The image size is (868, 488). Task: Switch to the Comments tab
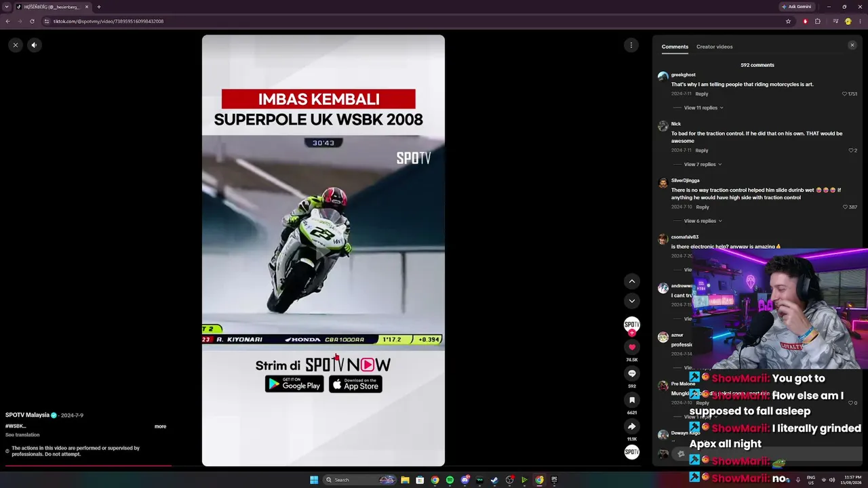click(x=675, y=47)
